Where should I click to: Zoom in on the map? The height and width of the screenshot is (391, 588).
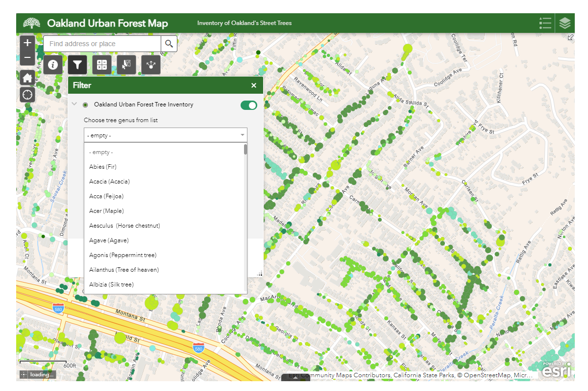coord(27,43)
